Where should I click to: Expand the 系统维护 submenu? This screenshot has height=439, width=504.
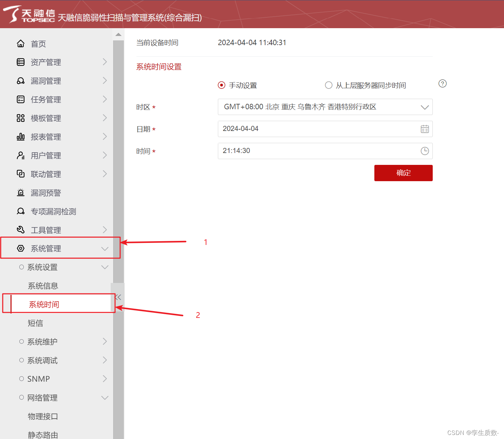pyautogui.click(x=105, y=342)
